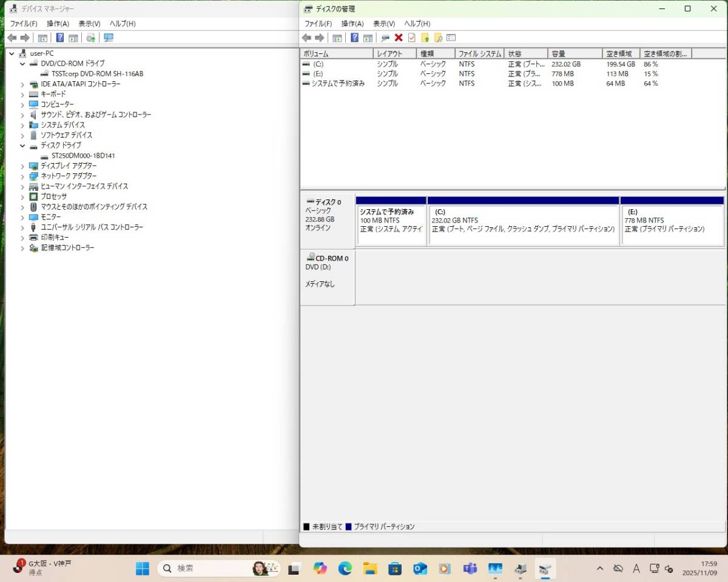Open the 操作(A) menu in Disk Management

point(351,24)
